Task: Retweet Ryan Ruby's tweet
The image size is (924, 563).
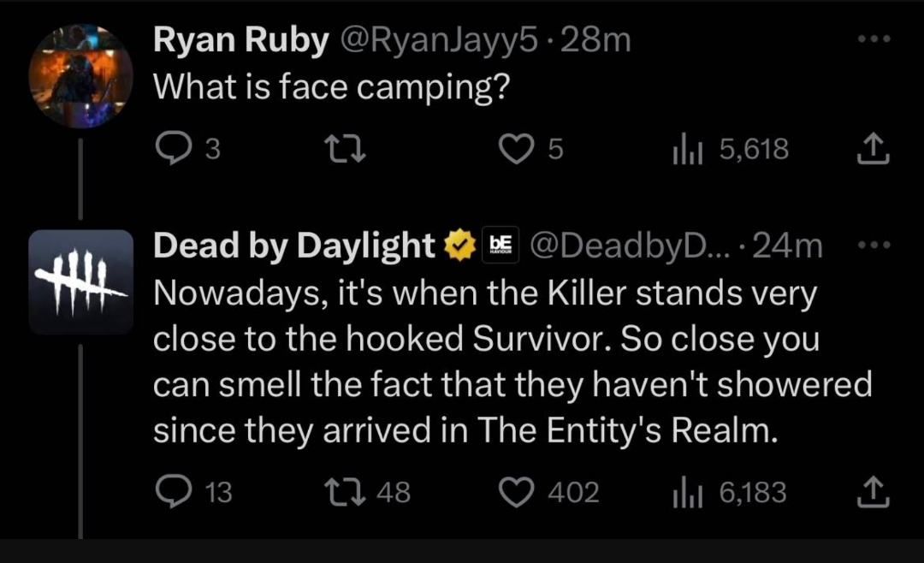Action: 346,149
